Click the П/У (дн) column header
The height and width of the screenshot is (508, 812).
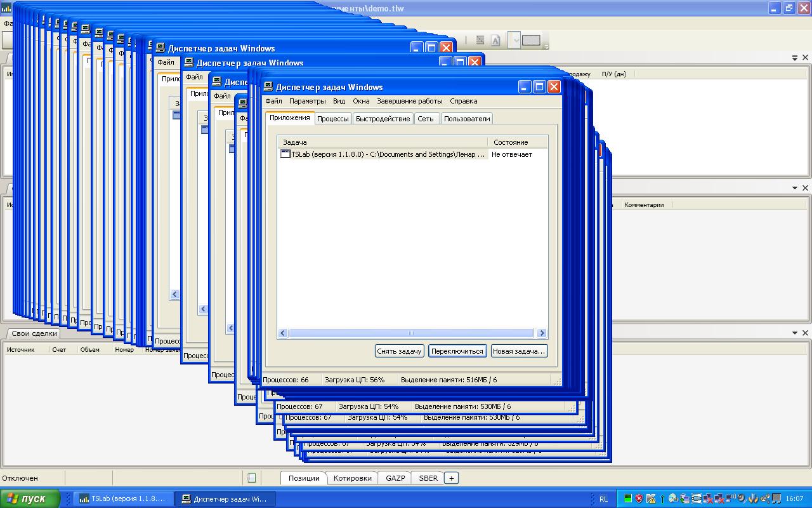click(x=613, y=74)
